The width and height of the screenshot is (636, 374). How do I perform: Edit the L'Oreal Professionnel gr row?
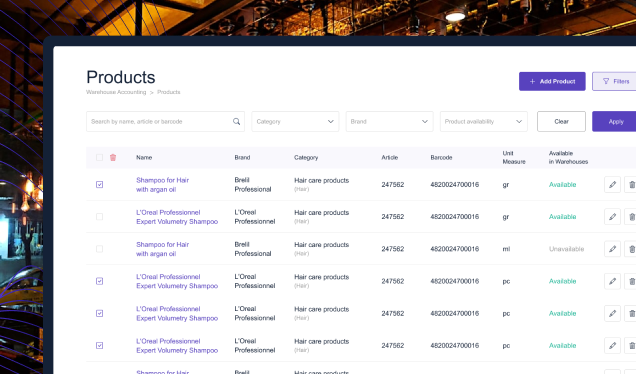click(x=612, y=217)
